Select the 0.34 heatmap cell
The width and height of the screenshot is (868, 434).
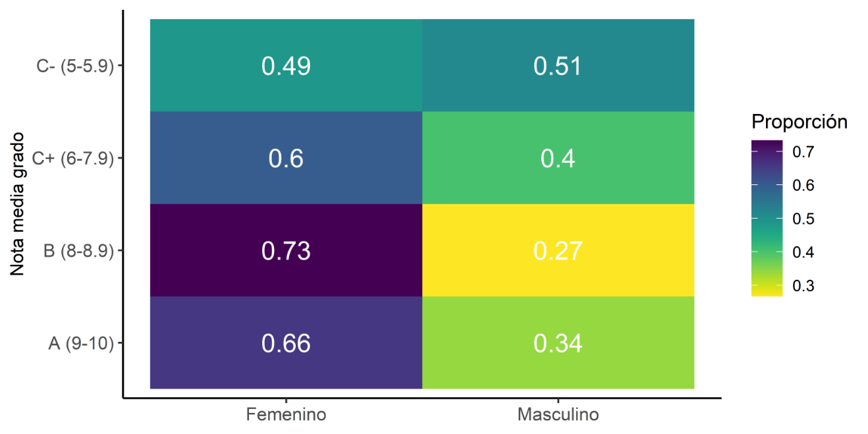[x=557, y=342]
